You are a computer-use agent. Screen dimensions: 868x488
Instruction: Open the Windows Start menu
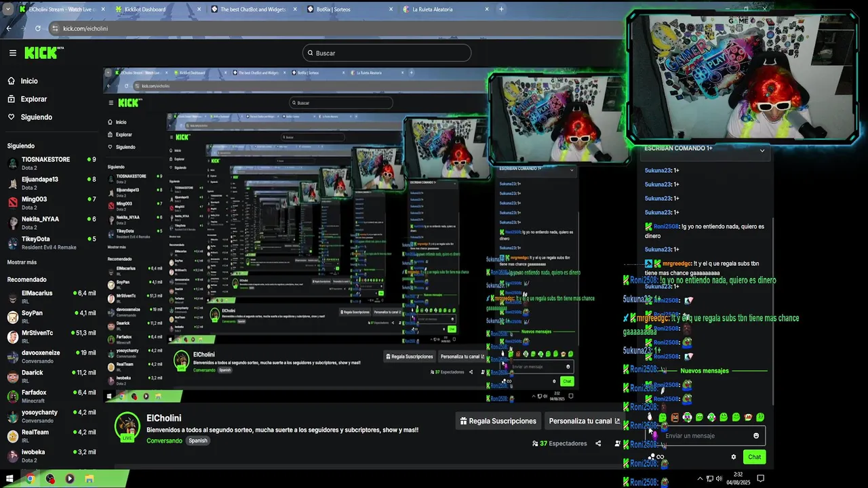9,479
